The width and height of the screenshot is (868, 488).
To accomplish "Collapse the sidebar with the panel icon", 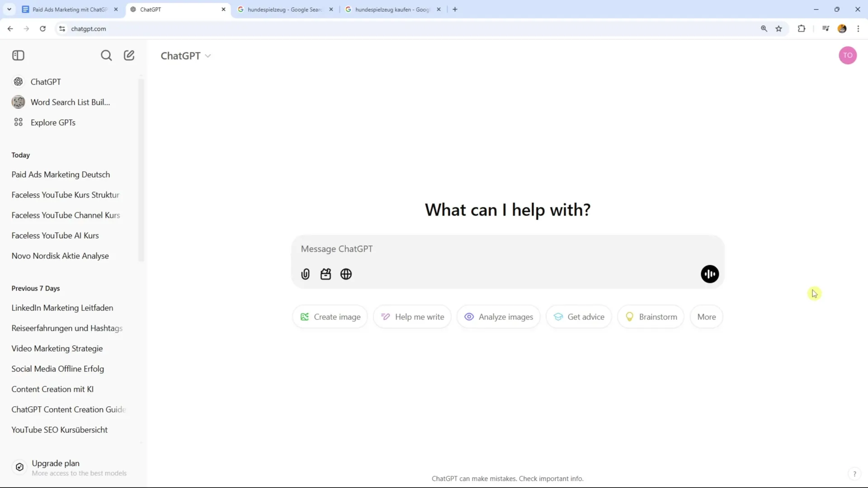I will tap(18, 56).
